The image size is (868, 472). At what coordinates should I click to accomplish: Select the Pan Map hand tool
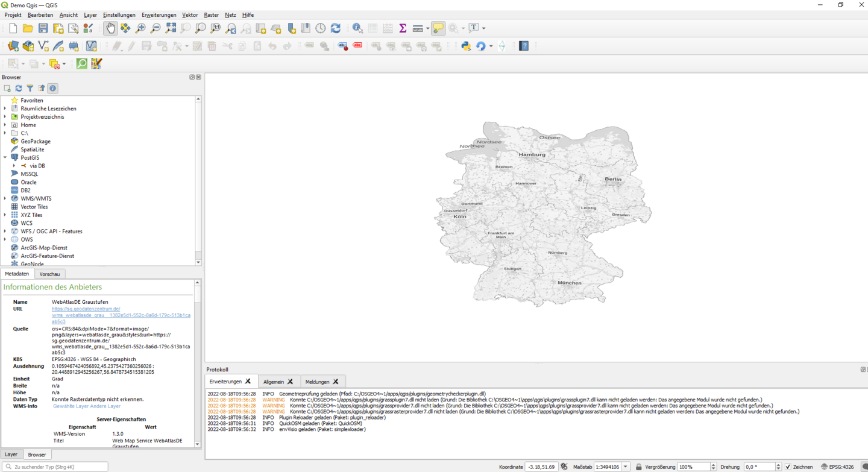[110, 28]
